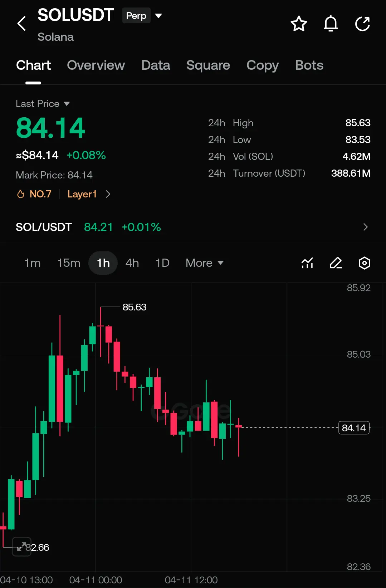
Task: Share the chart using the share icon
Action: 362,24
